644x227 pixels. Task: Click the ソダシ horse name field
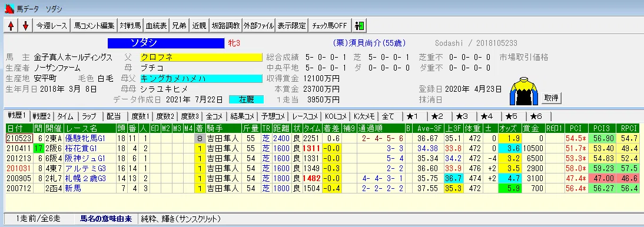coord(166,43)
